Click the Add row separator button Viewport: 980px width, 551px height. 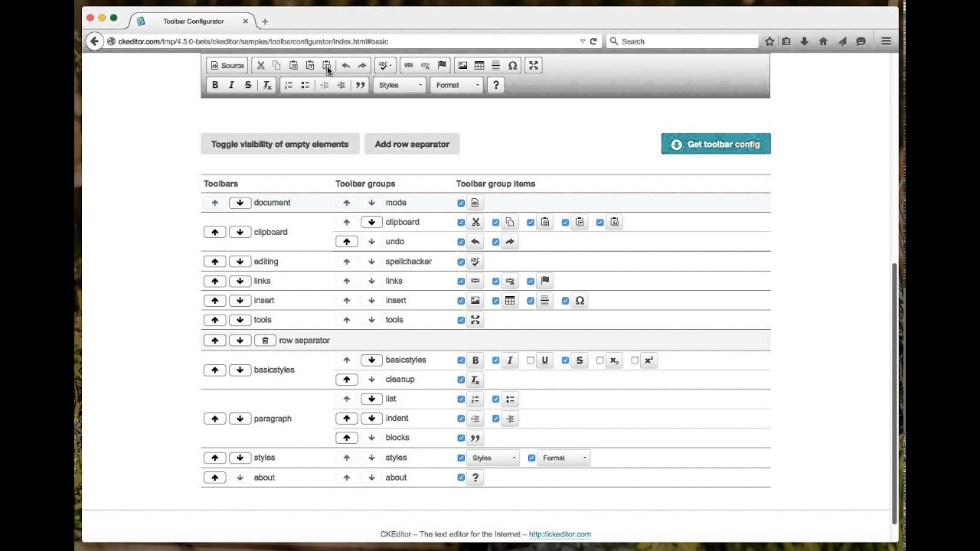click(x=412, y=144)
